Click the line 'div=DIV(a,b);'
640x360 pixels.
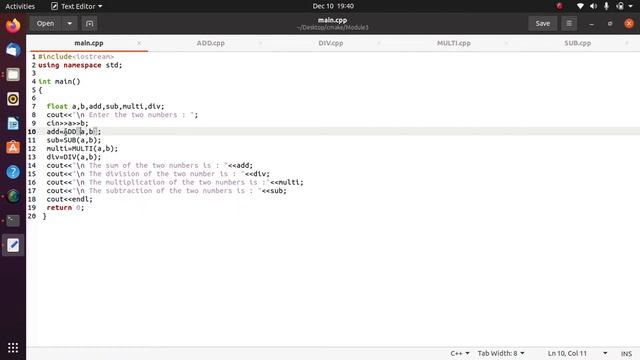(x=73, y=157)
